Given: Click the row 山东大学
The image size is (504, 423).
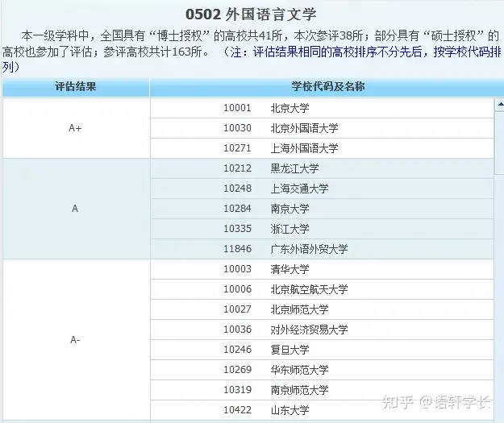Looking at the screenshot, I should (x=322, y=410).
